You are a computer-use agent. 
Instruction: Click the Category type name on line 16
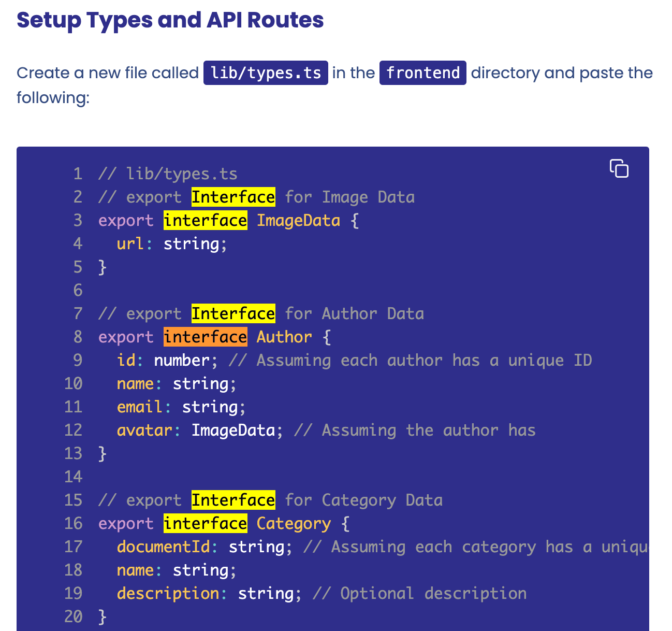[x=294, y=523]
